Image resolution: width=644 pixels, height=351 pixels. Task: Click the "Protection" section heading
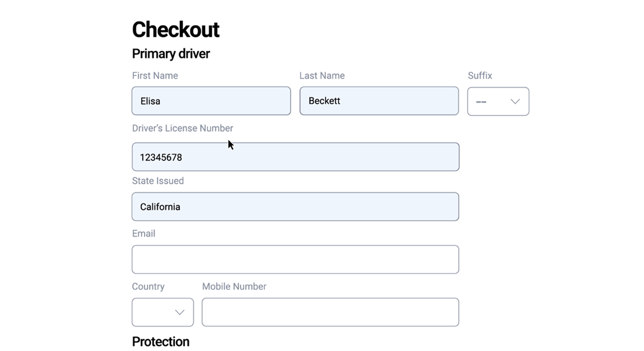point(160,342)
